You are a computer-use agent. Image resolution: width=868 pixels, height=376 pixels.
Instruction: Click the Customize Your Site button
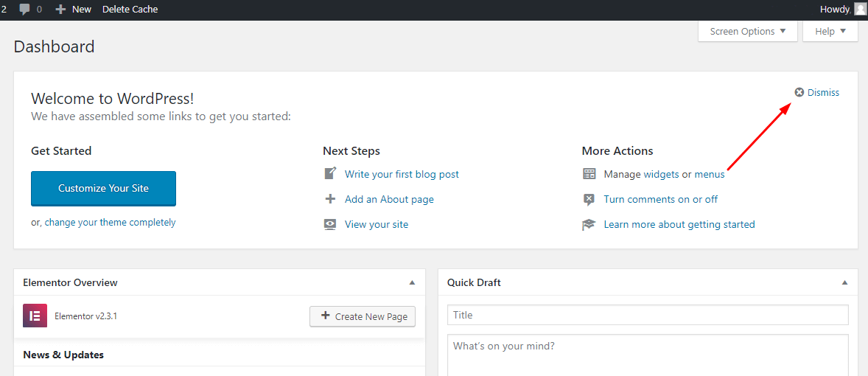103,188
